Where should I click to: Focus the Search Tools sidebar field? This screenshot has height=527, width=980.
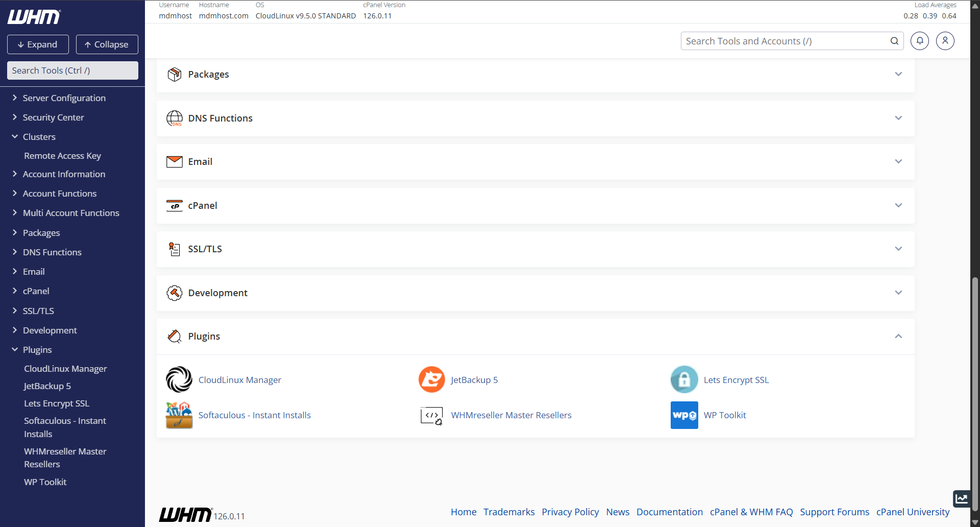72,70
